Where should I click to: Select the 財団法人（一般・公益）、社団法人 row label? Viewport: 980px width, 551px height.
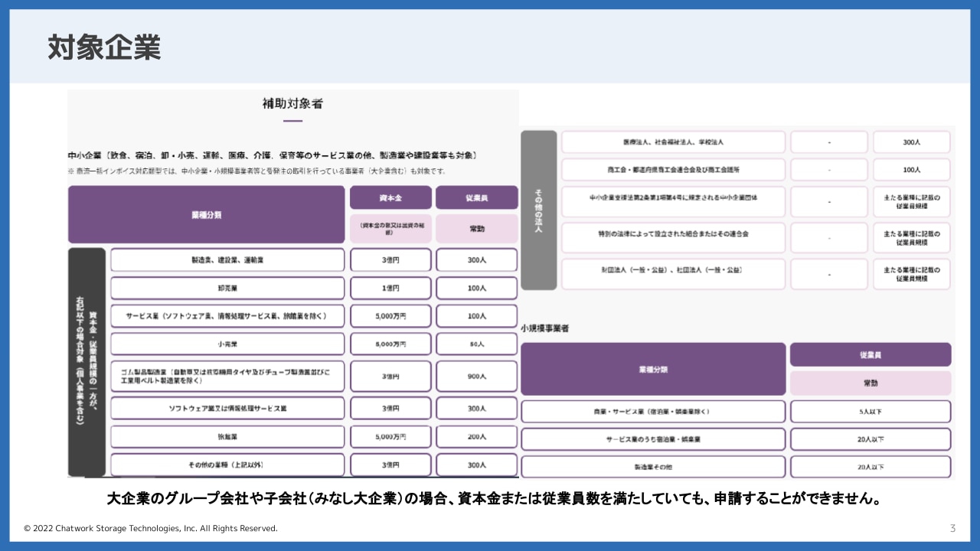point(674,274)
